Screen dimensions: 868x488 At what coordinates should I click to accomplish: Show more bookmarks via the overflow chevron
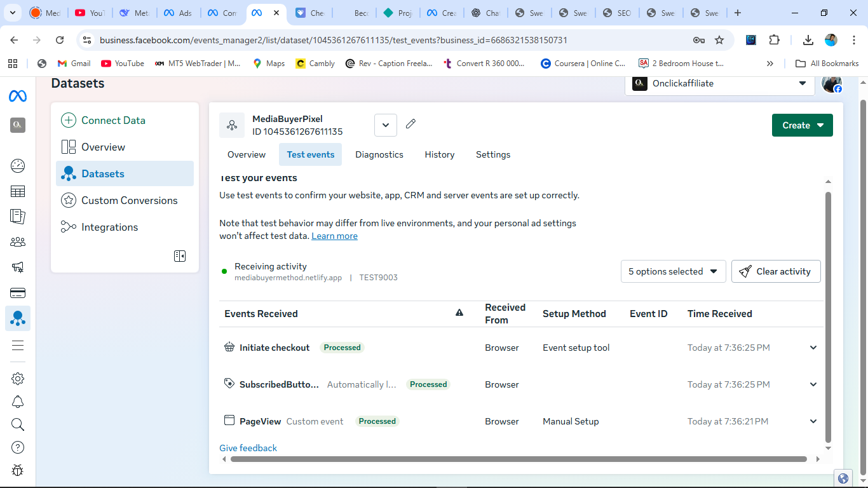[x=770, y=64]
